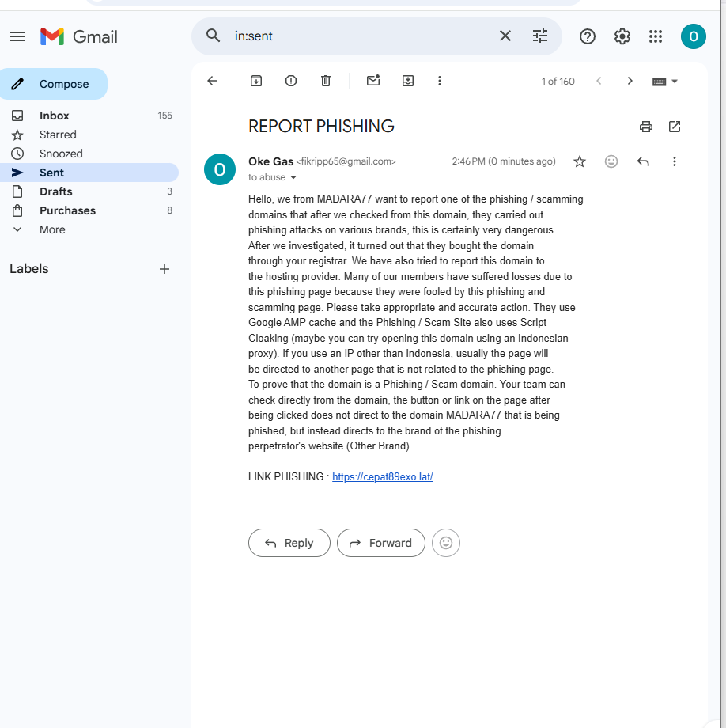Go to the newer conversation arrow
Screen dimensions: 726x728
(599, 81)
